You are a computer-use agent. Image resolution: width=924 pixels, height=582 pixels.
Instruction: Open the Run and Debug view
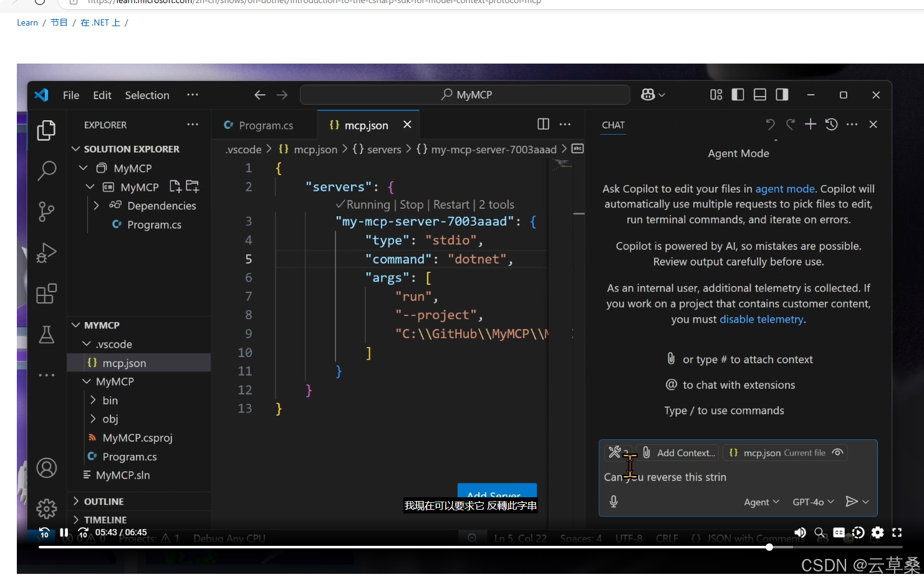click(x=46, y=252)
